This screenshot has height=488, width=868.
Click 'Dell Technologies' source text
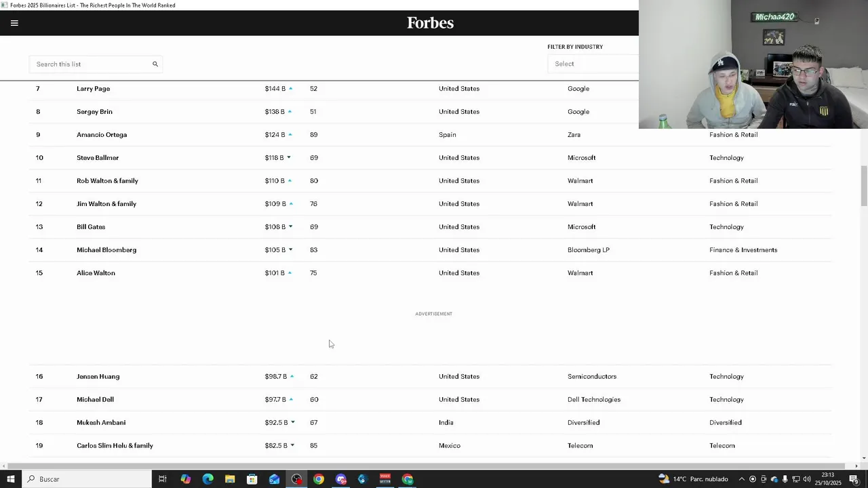point(594,400)
